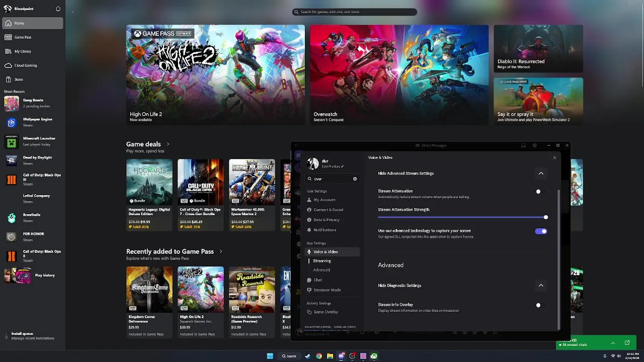Image resolution: width=644 pixels, height=362 pixels.
Task: Open the Overwatch Season 1 banner
Action: 399,75
